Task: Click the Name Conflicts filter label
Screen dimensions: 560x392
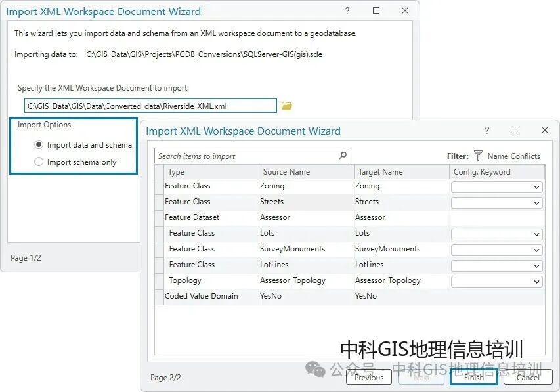Action: tap(513, 156)
